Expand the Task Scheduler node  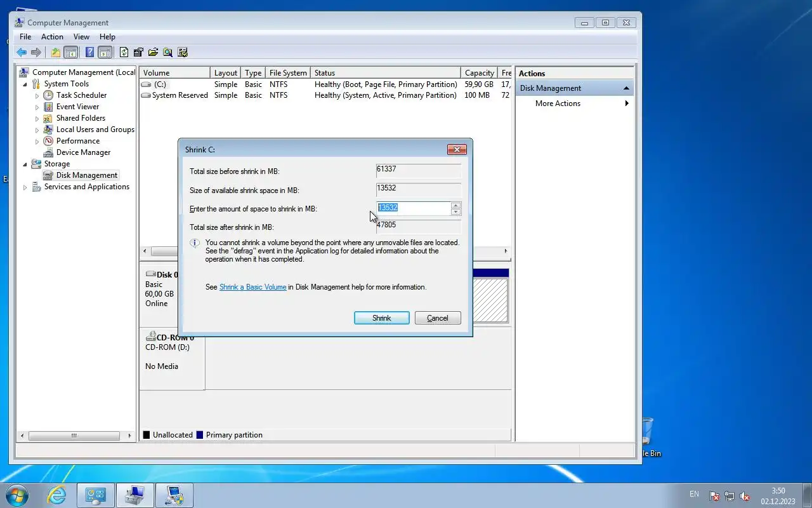[37, 95]
